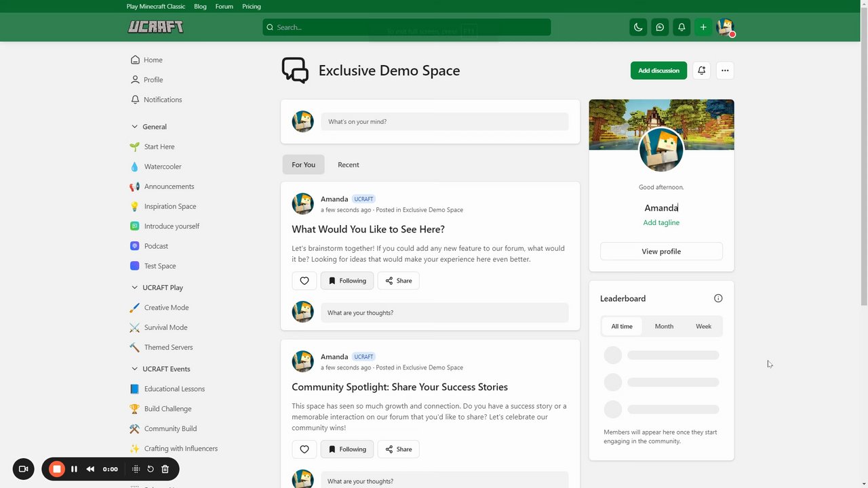Click the What's on your mind field
The image size is (868, 488).
pyautogui.click(x=444, y=121)
